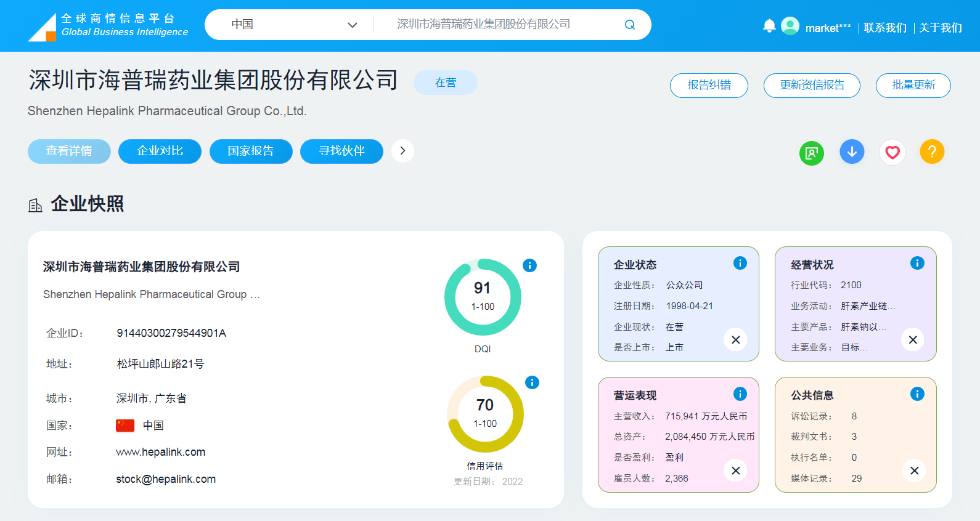Open the www.hepalink.com website link

(x=161, y=452)
